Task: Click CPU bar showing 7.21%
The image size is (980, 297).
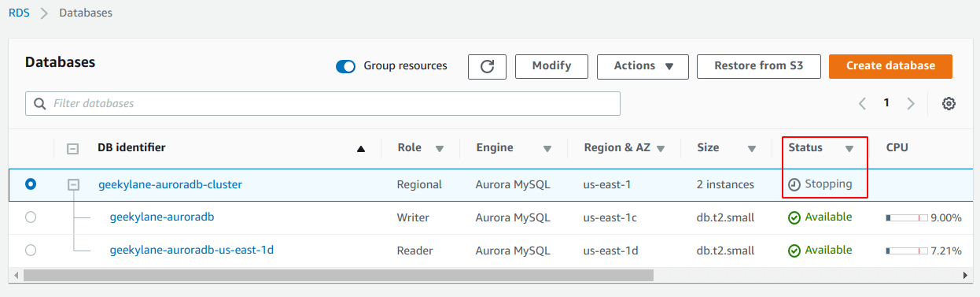Action: [x=907, y=251]
